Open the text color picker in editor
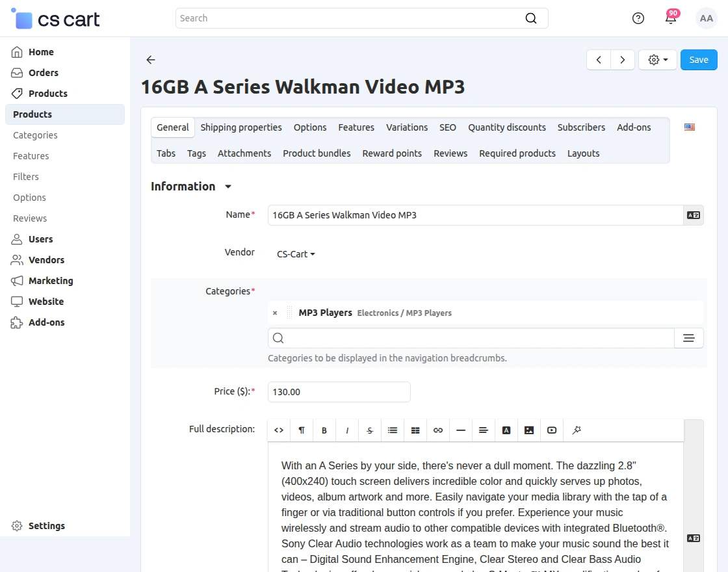The image size is (728, 572). coord(506,430)
